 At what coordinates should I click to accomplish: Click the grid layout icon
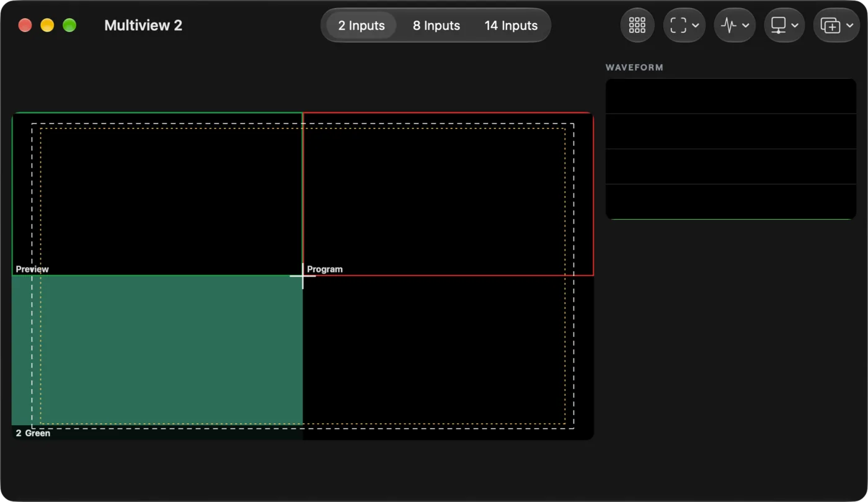(637, 25)
